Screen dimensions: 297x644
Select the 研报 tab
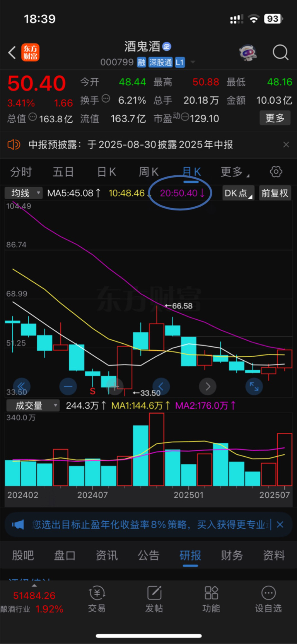(190, 555)
